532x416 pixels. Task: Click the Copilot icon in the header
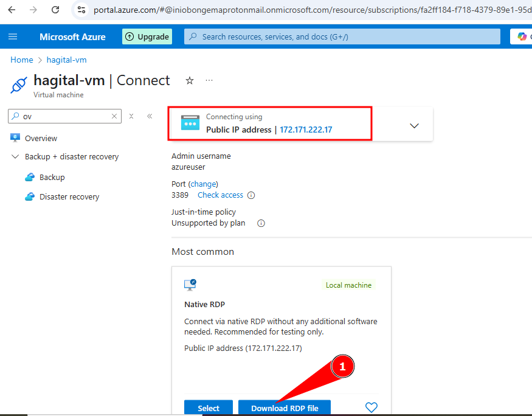(522, 36)
